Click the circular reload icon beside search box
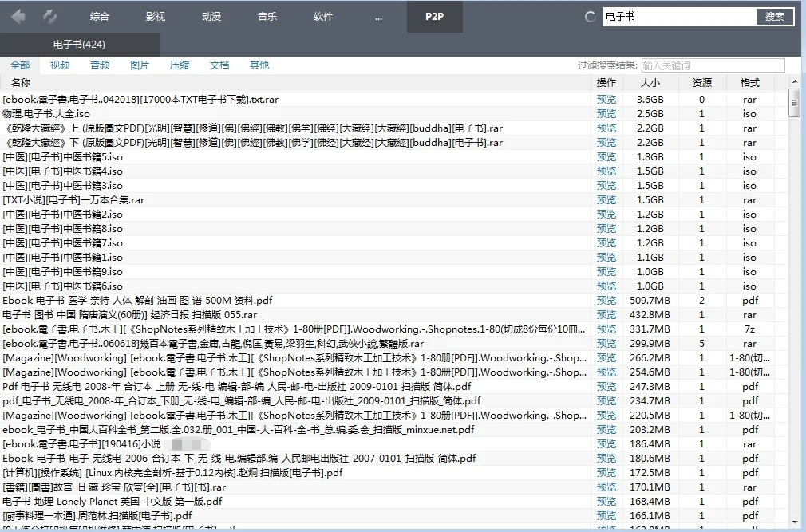Viewport: 806px width, 532px height. click(589, 15)
